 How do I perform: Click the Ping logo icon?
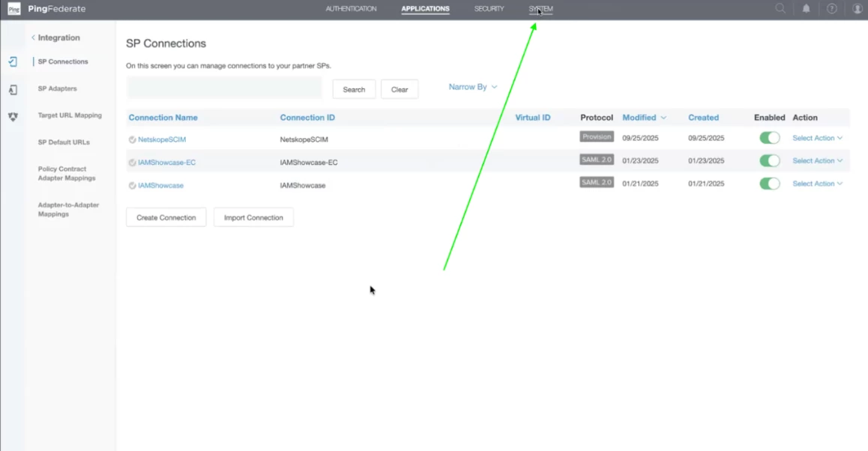coord(13,9)
